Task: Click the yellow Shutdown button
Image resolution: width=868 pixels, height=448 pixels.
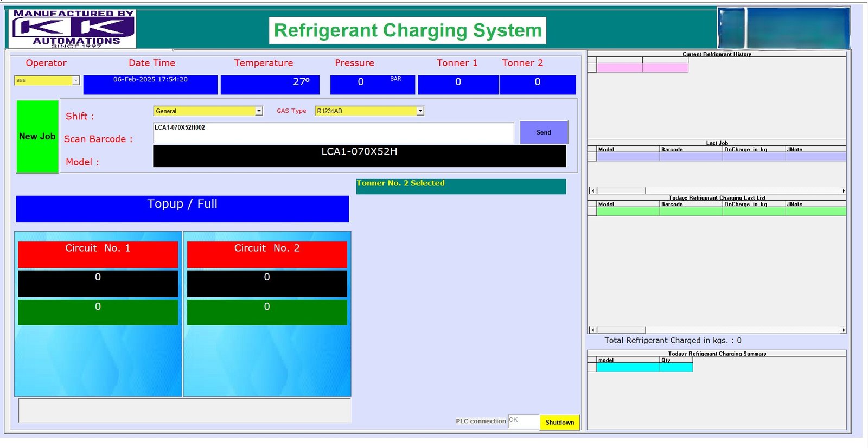Action: pyautogui.click(x=559, y=423)
